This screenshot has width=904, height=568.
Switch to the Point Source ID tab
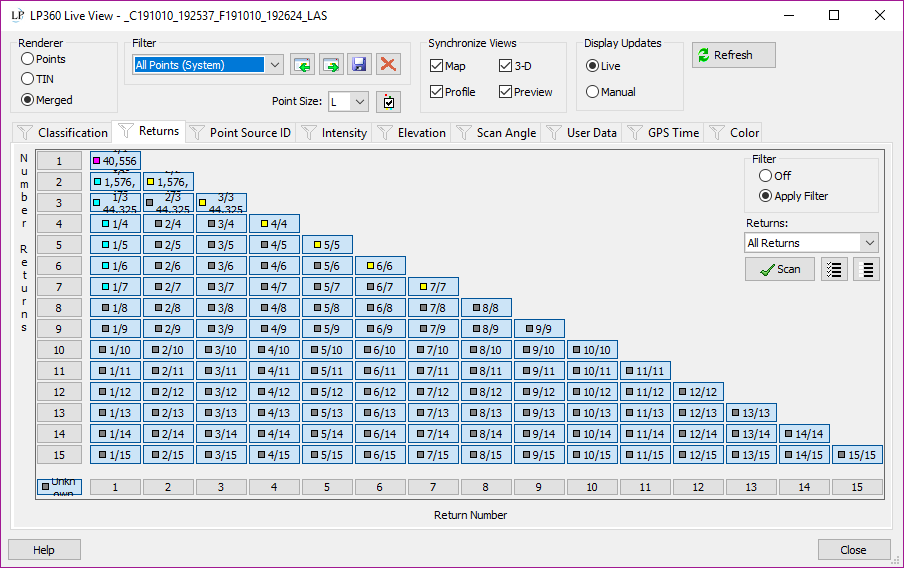point(240,133)
